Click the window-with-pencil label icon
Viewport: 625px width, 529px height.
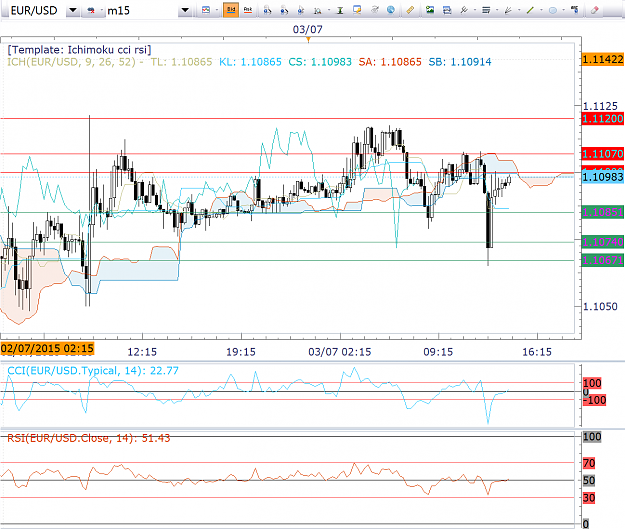pos(357,10)
